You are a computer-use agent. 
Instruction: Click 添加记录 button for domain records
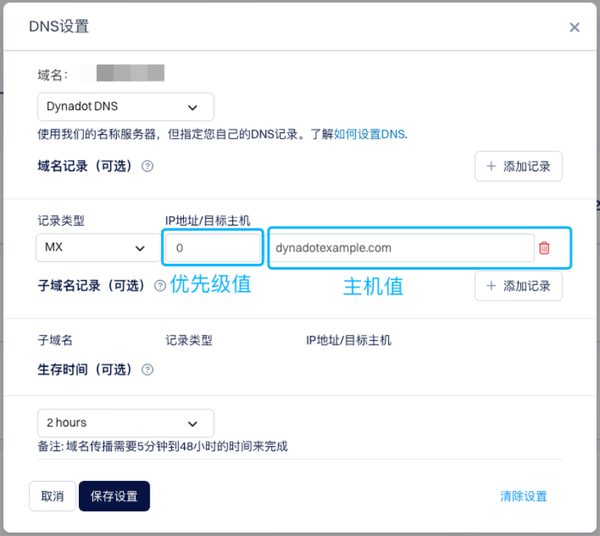pos(518,166)
